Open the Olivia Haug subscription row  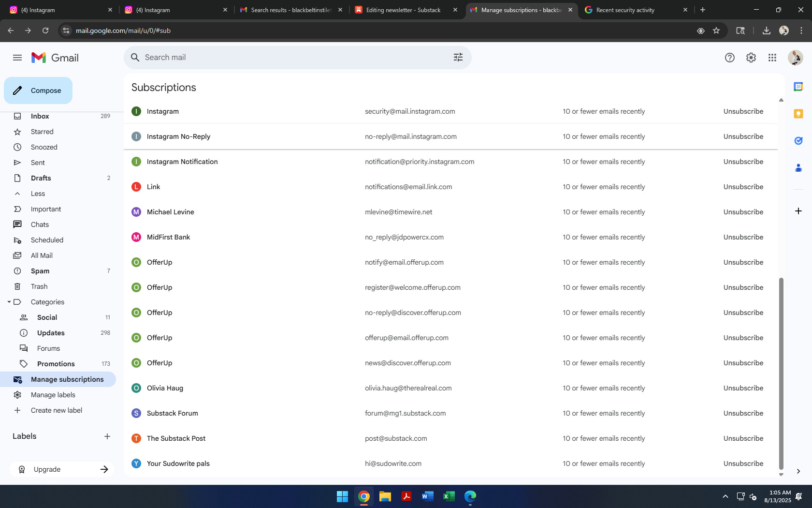(x=450, y=388)
